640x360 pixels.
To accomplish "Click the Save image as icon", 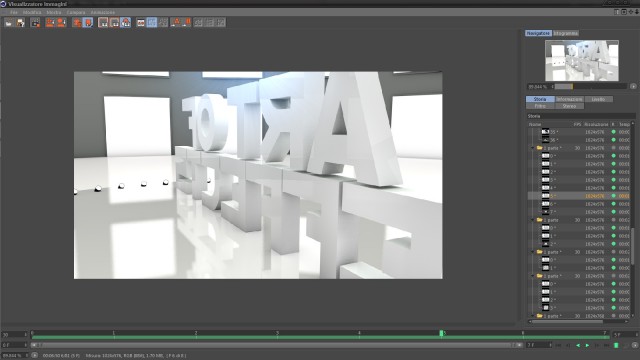I will [x=20, y=23].
